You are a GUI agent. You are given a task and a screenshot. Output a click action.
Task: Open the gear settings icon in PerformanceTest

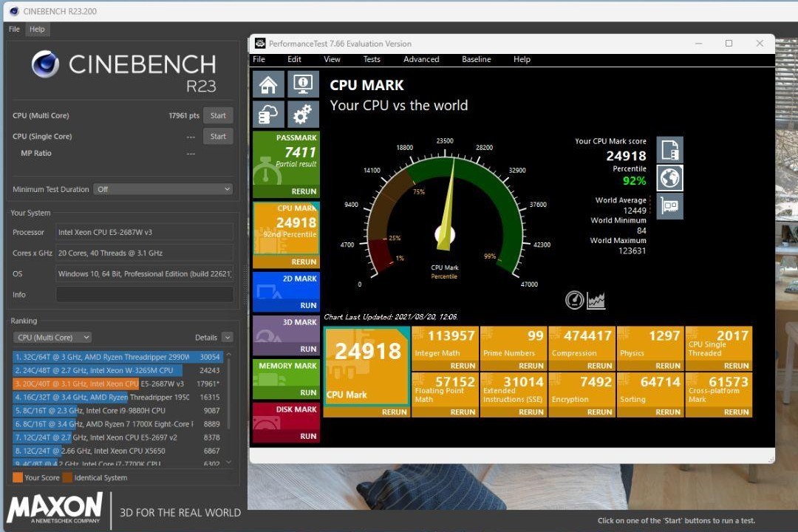(x=303, y=114)
